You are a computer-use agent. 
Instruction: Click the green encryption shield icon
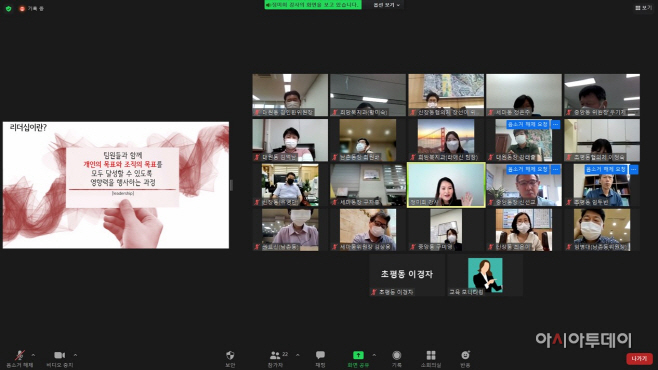coord(8,8)
